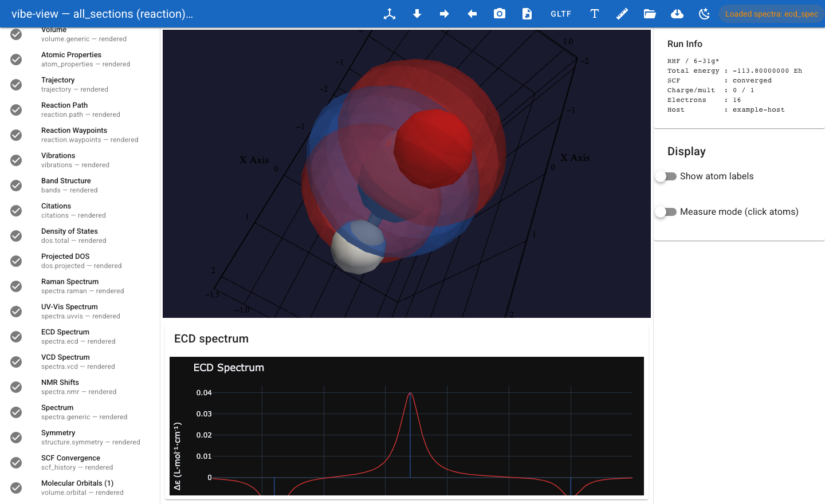
Task: Click the down arrow view icon
Action: click(x=417, y=14)
